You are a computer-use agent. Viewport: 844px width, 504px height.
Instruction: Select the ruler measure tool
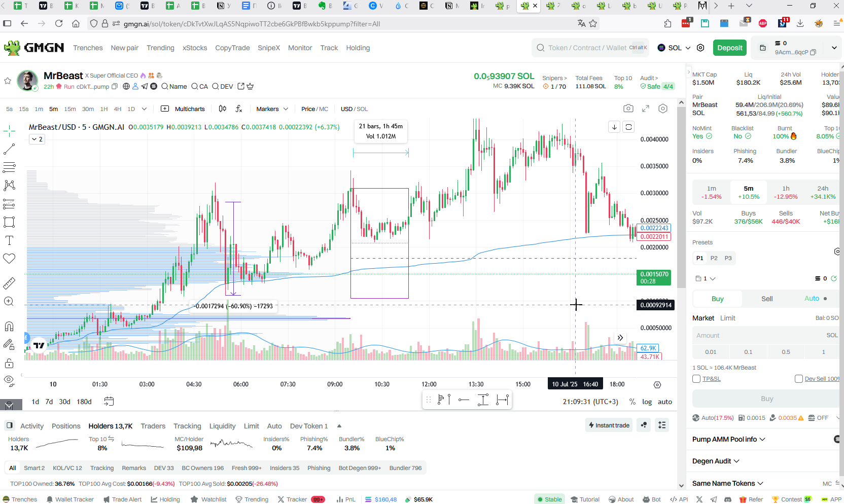tap(9, 283)
